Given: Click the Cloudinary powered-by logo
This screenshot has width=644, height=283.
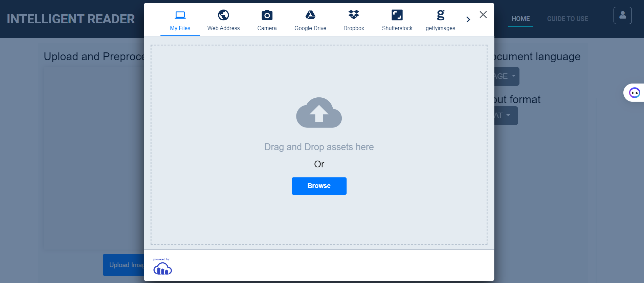Looking at the screenshot, I should click(x=162, y=268).
